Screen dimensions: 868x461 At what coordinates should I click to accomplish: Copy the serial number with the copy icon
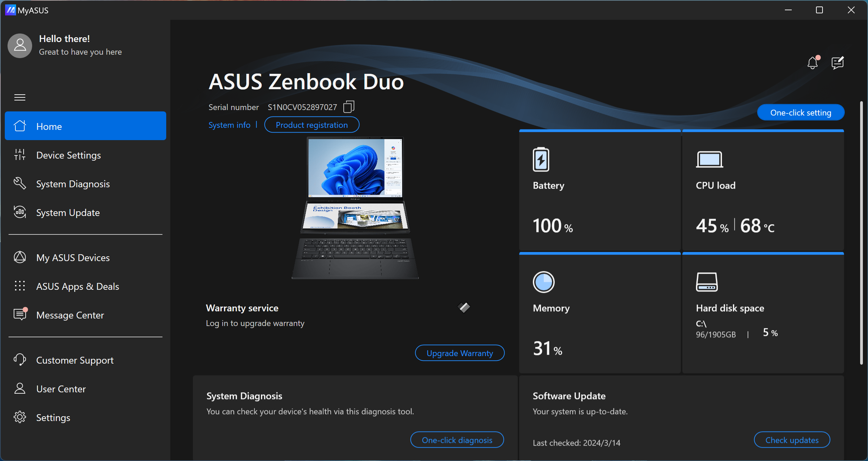[x=348, y=107]
